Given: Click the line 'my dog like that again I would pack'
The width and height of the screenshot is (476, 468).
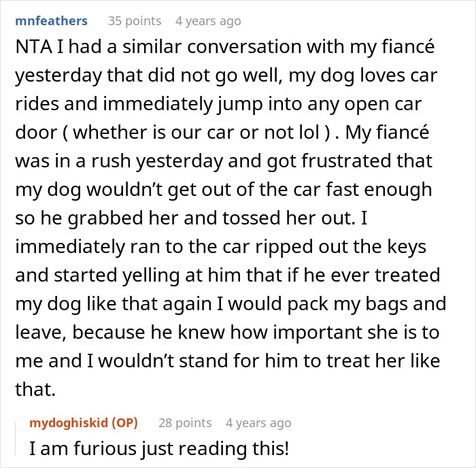Looking at the screenshot, I should pyautogui.click(x=173, y=304).
